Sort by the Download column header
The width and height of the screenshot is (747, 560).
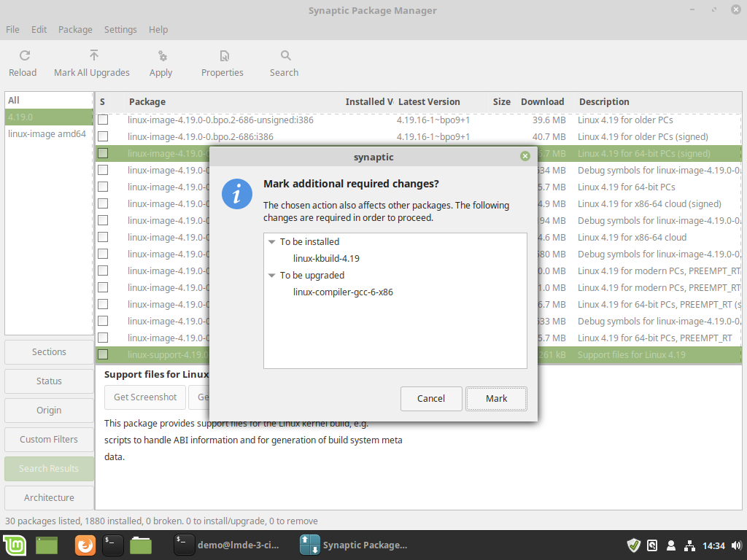coord(542,101)
